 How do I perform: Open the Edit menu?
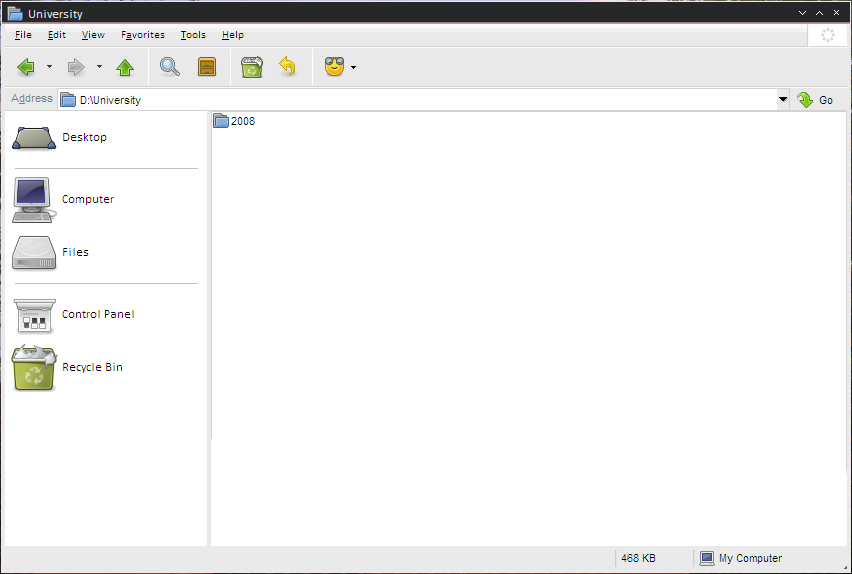57,35
